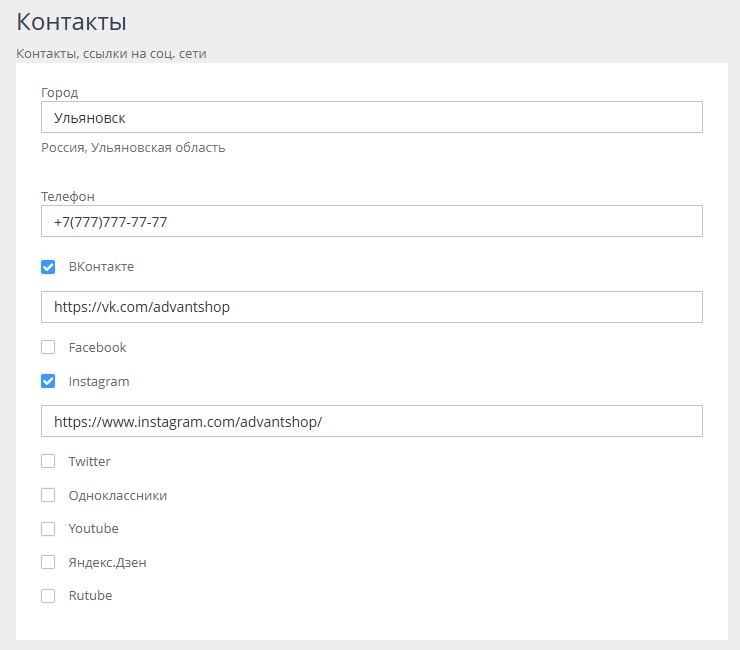Viewport: 740px width, 650px height.
Task: Click the 'Город' field label
Action: [59, 92]
